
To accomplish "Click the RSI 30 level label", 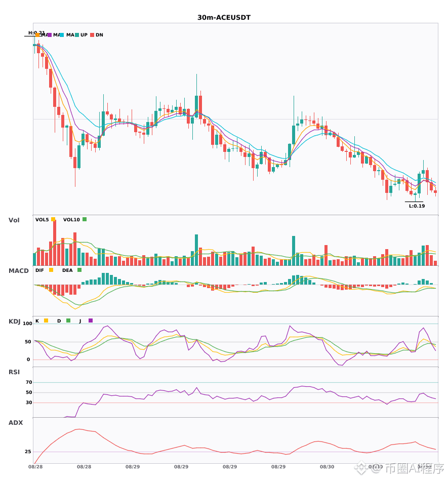I will point(29,403).
